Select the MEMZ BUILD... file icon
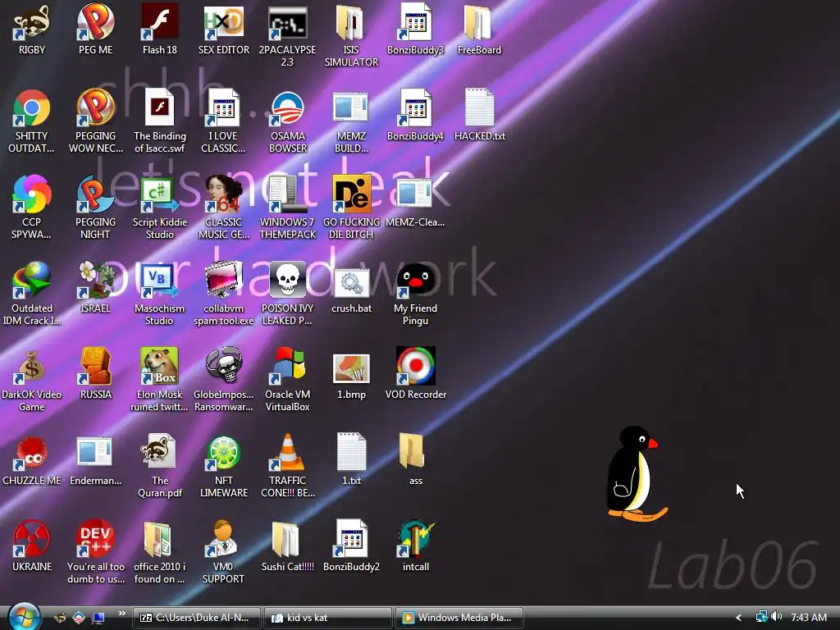Image resolution: width=840 pixels, height=630 pixels. [351, 108]
